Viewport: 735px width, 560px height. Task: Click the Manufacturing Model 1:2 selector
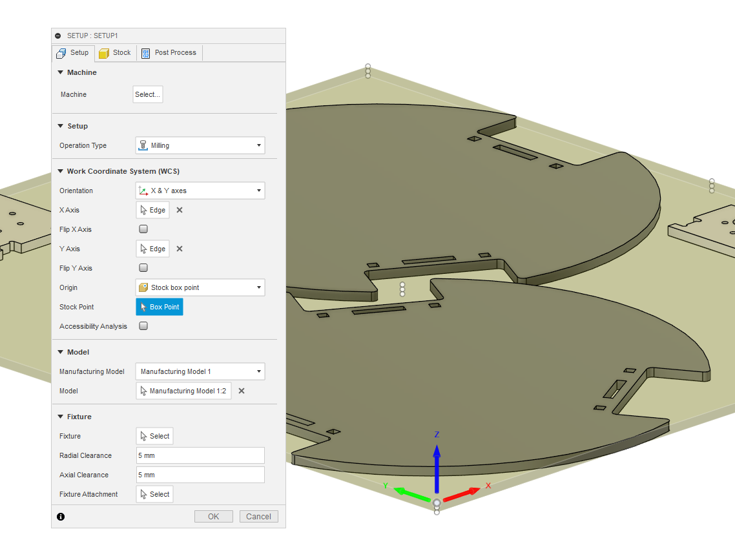coord(183,391)
